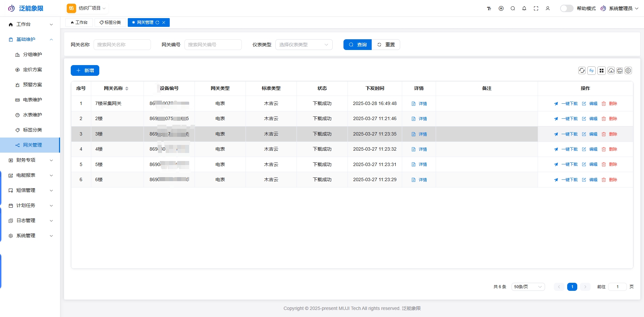Enter fullscreen using the header expand icon

pos(536,8)
